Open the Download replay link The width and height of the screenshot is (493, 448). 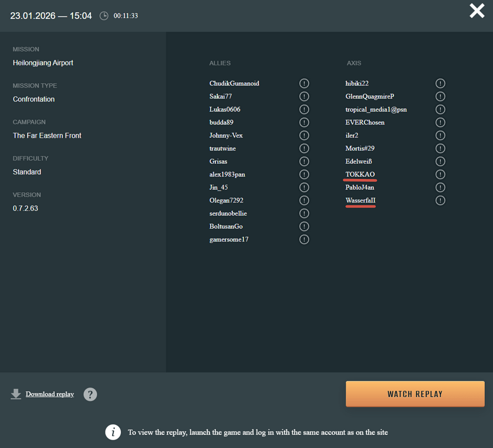(50, 394)
